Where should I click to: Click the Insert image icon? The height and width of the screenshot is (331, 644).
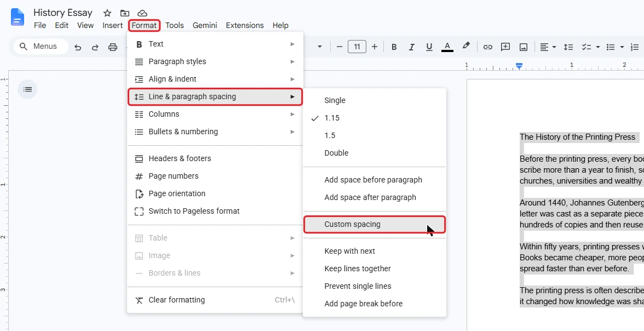click(524, 47)
